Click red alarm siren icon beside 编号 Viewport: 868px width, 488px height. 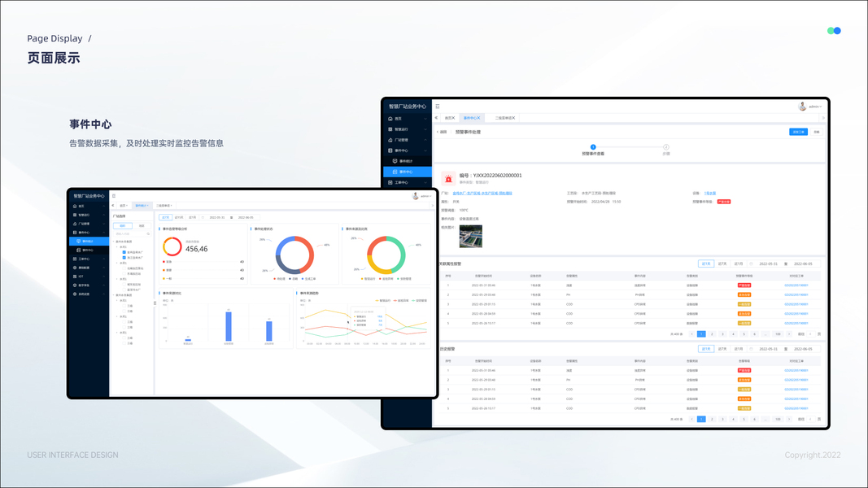coord(448,178)
